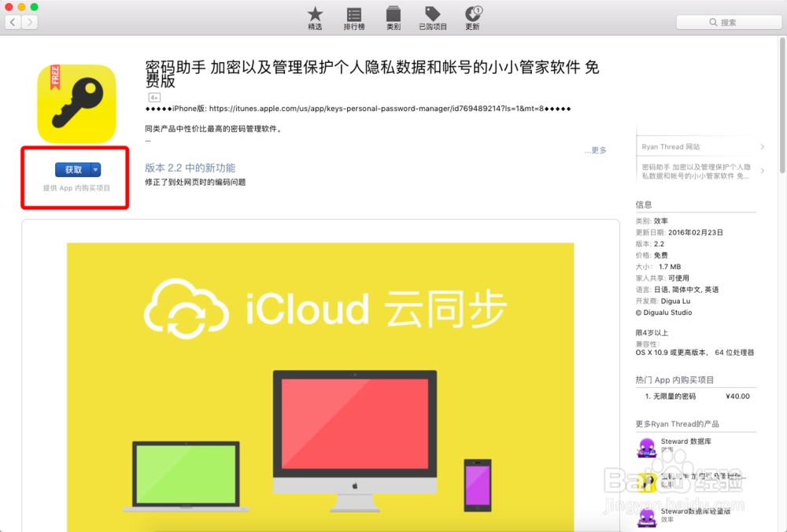Click the 家人共享: 可使用 entry

tap(662, 278)
